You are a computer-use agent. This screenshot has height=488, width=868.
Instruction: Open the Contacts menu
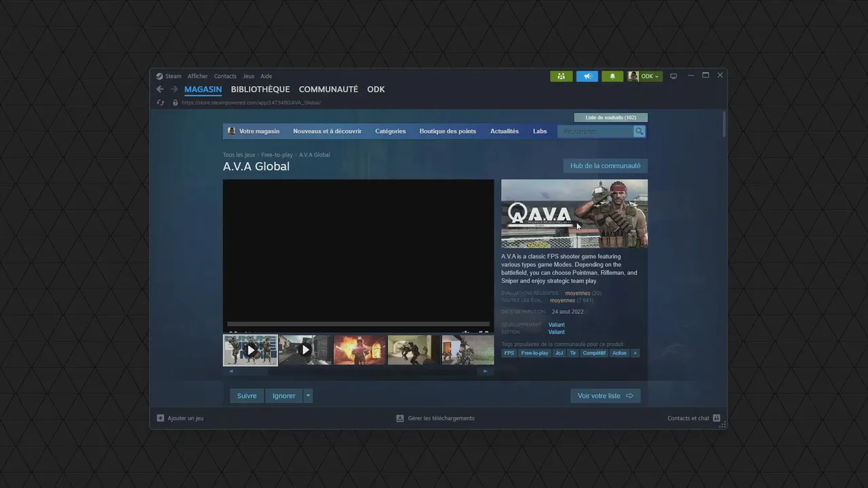[x=225, y=77]
